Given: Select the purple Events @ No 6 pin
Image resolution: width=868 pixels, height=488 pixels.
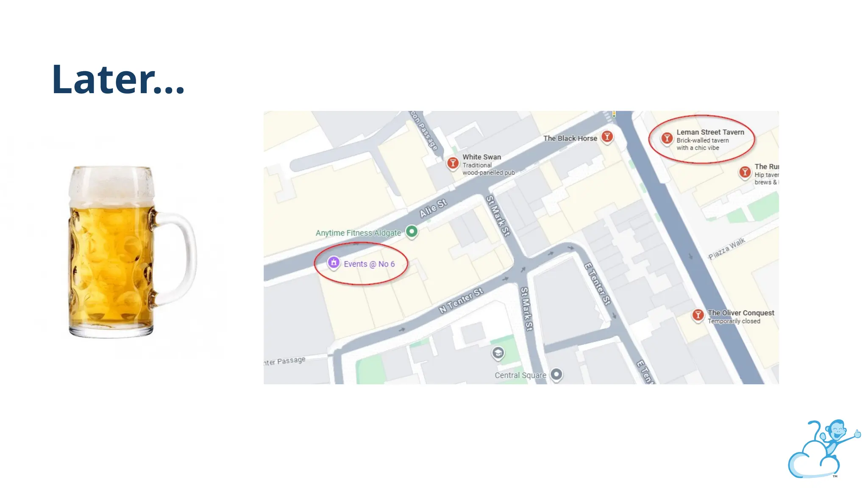Looking at the screenshot, I should click(x=334, y=263).
